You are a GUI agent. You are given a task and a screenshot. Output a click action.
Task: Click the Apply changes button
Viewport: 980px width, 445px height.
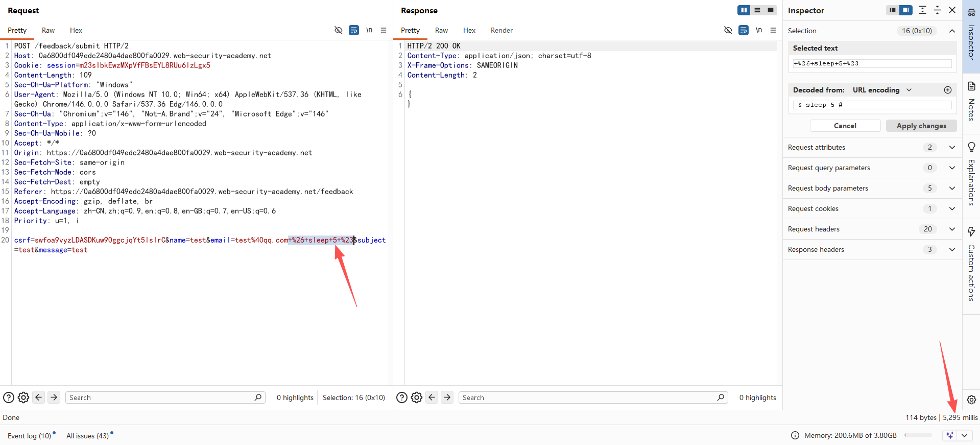click(x=921, y=126)
